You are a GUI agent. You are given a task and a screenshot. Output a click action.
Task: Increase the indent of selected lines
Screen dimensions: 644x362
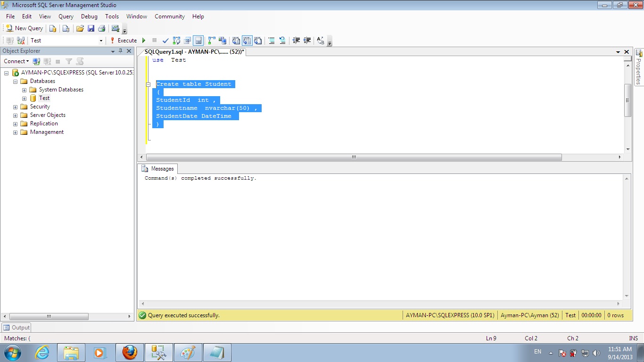tap(307, 41)
